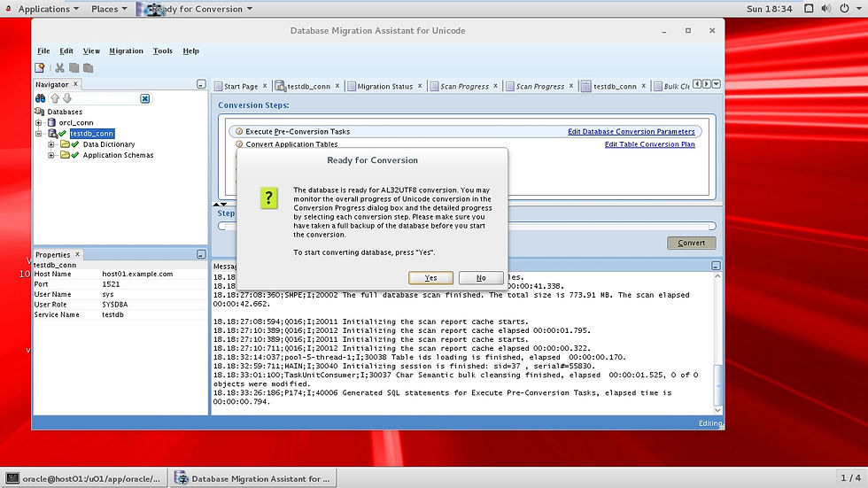Close the Navigator panel tab
Screen dimensions: 868x488
[76, 83]
